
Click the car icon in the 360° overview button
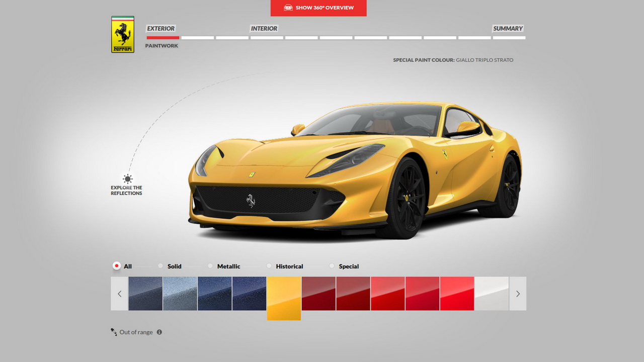coord(288,8)
